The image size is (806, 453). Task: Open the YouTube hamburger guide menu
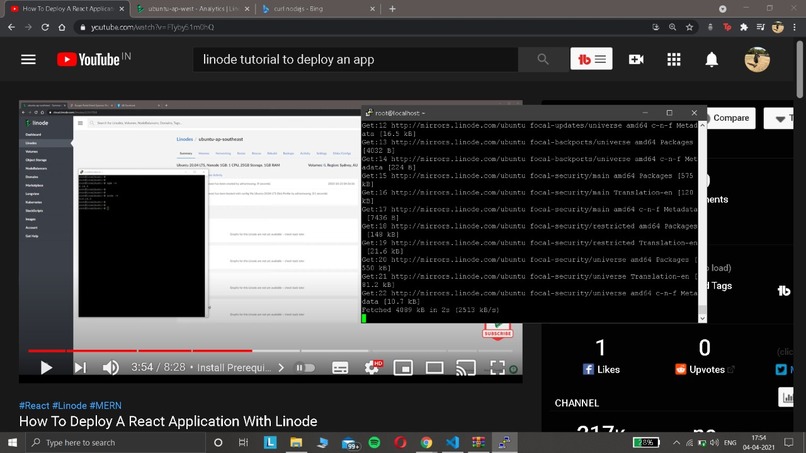[x=28, y=60]
